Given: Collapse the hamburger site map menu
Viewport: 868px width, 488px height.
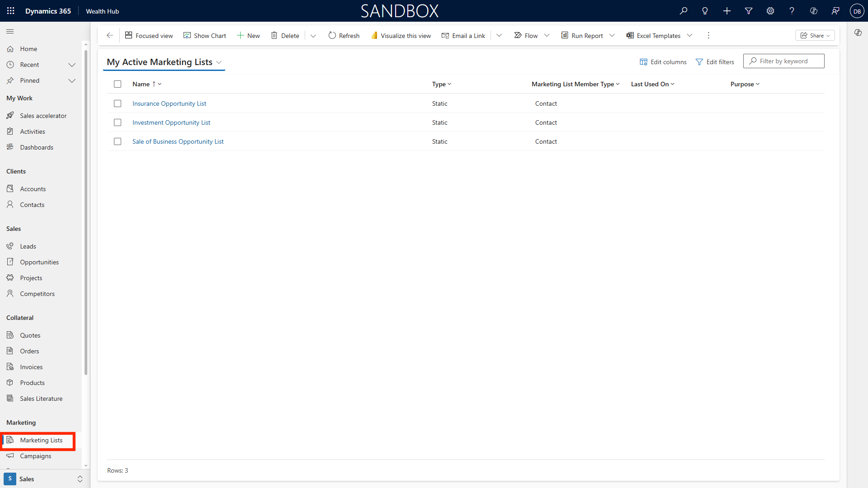Looking at the screenshot, I should (10, 31).
